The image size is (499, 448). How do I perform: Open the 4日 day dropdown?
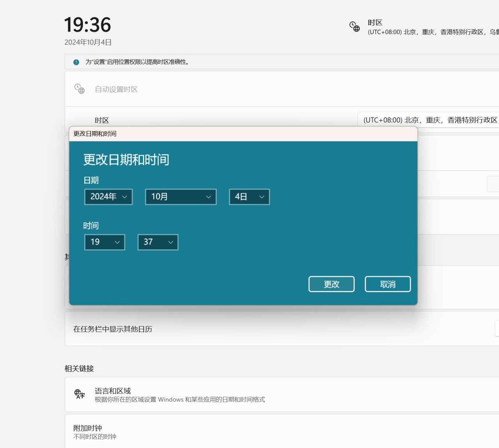click(x=249, y=197)
